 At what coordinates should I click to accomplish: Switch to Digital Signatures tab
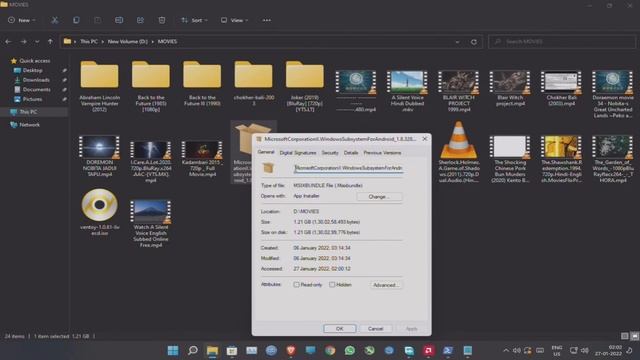click(298, 153)
